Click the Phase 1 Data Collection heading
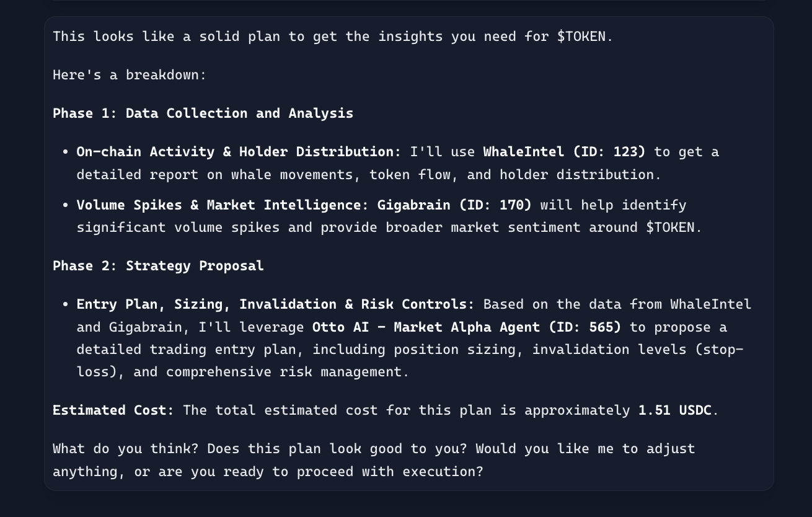 pyautogui.click(x=203, y=113)
